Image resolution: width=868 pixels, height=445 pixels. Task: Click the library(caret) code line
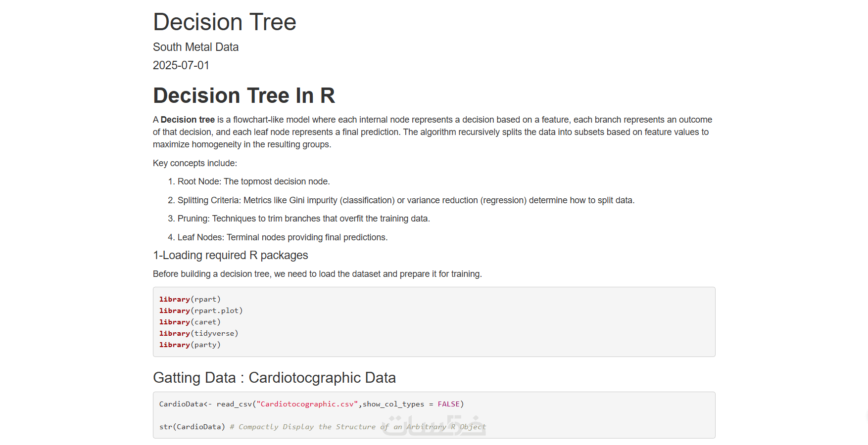click(x=190, y=322)
